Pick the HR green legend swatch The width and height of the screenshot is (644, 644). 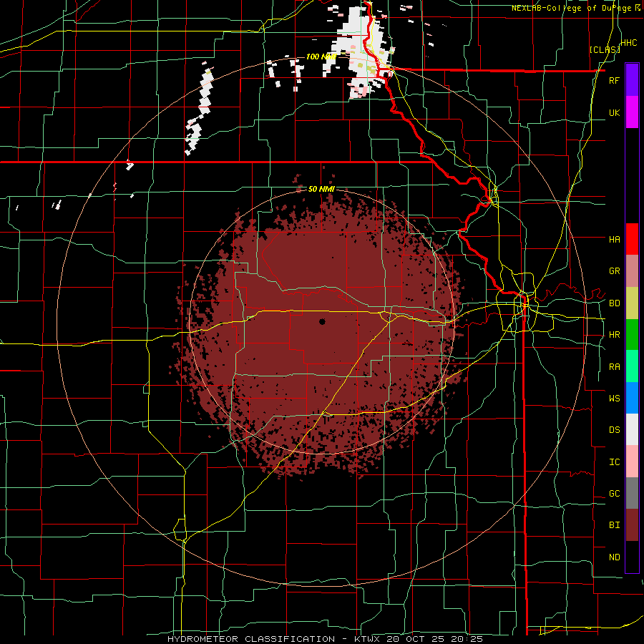tap(632, 335)
